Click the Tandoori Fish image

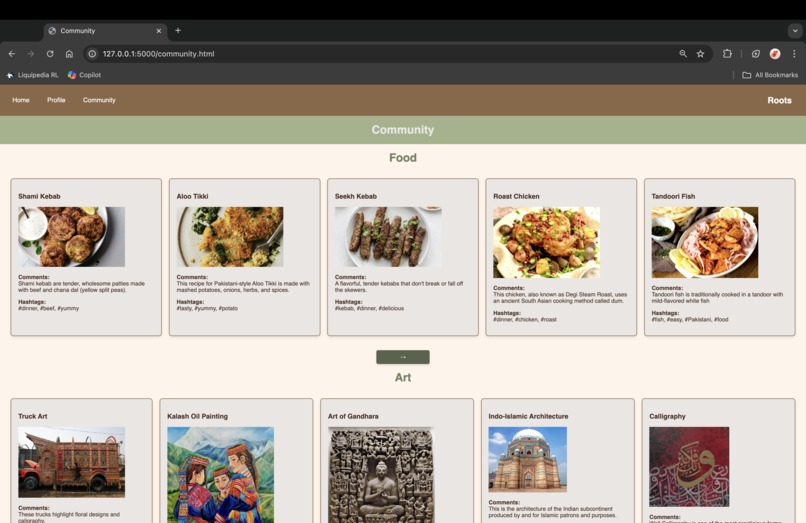(705, 242)
